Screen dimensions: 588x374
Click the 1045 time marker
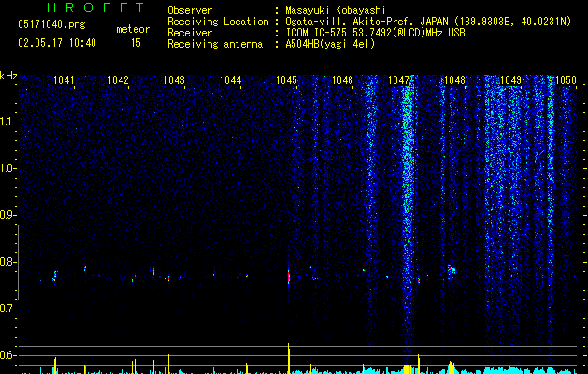286,80
